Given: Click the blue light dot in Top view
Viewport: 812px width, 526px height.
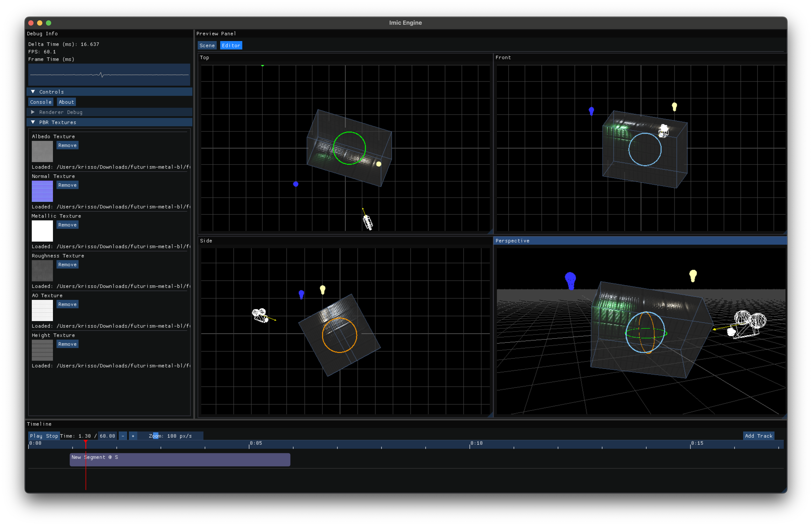Looking at the screenshot, I should point(296,184).
